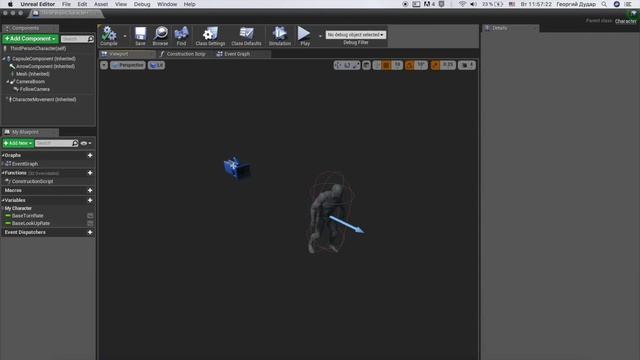The height and width of the screenshot is (360, 640).
Task: Open the My Blueprint view options eye menu
Action: (86, 143)
